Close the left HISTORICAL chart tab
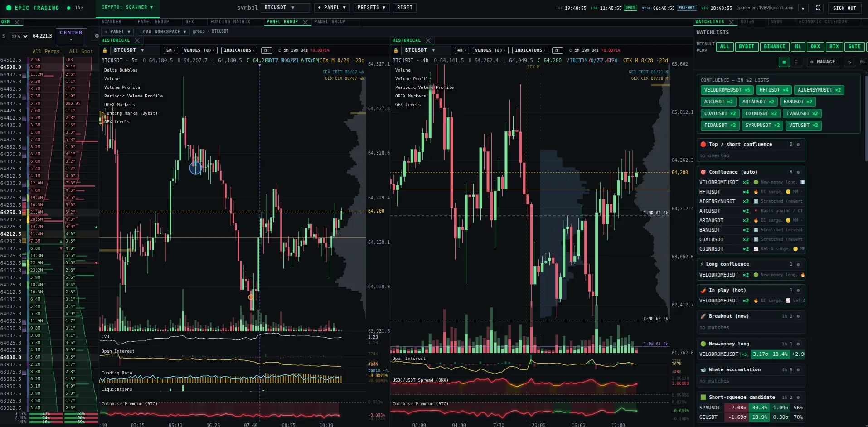Image resolution: width=868 pixels, height=427 pixels. [x=137, y=40]
